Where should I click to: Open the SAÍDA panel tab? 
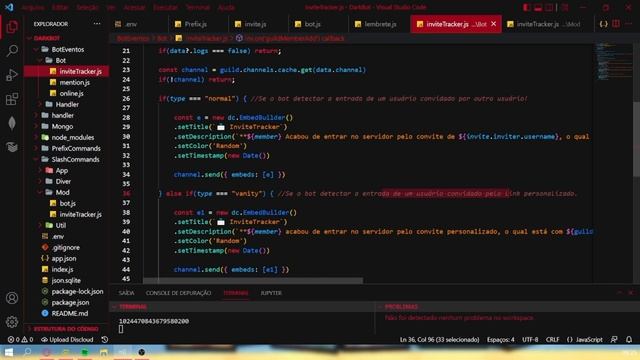(x=126, y=293)
